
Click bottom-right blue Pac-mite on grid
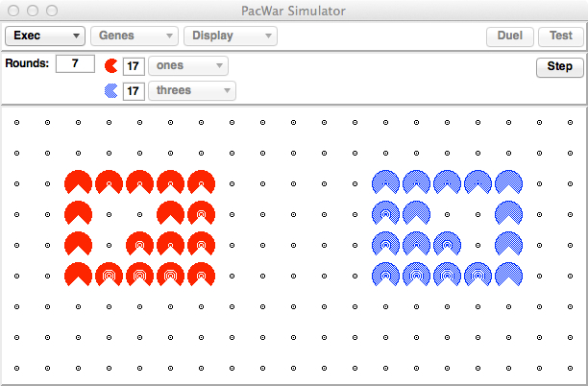coord(508,275)
